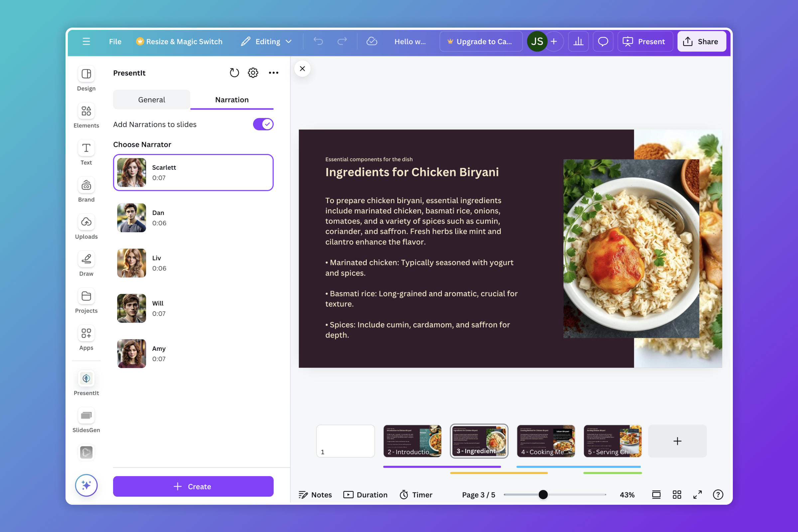Switch to the General tab

[x=151, y=100]
